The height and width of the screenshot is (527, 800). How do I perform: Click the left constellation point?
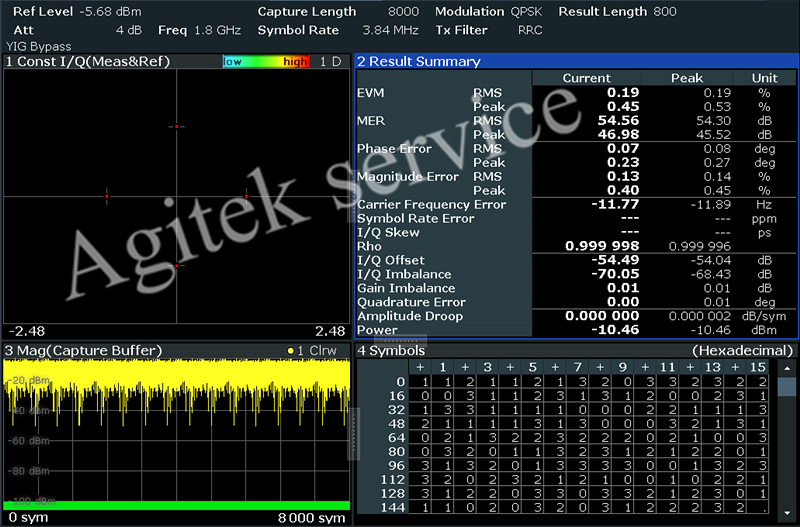[x=107, y=196]
